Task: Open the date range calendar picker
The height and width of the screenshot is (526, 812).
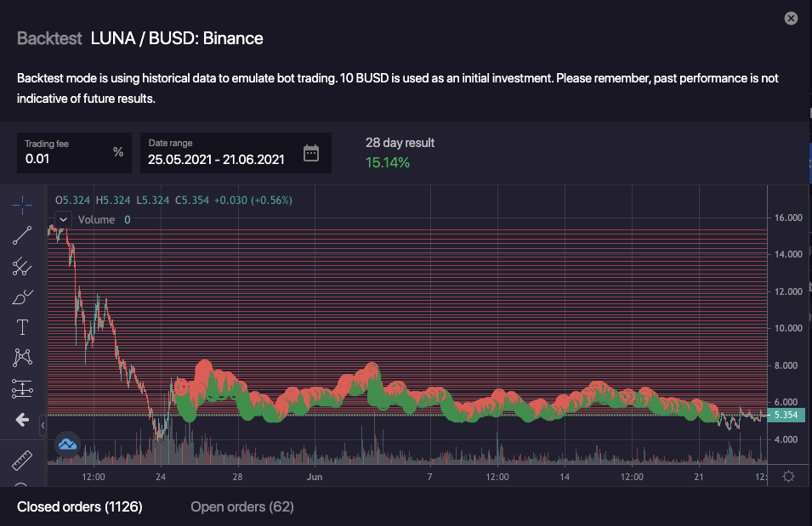Action: pos(311,154)
